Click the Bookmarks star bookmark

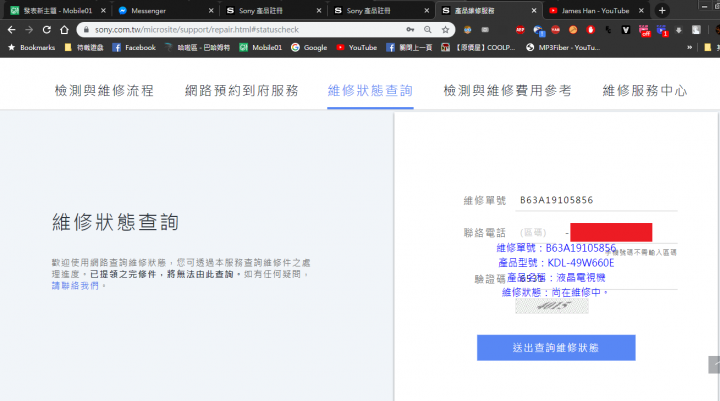coord(32,47)
